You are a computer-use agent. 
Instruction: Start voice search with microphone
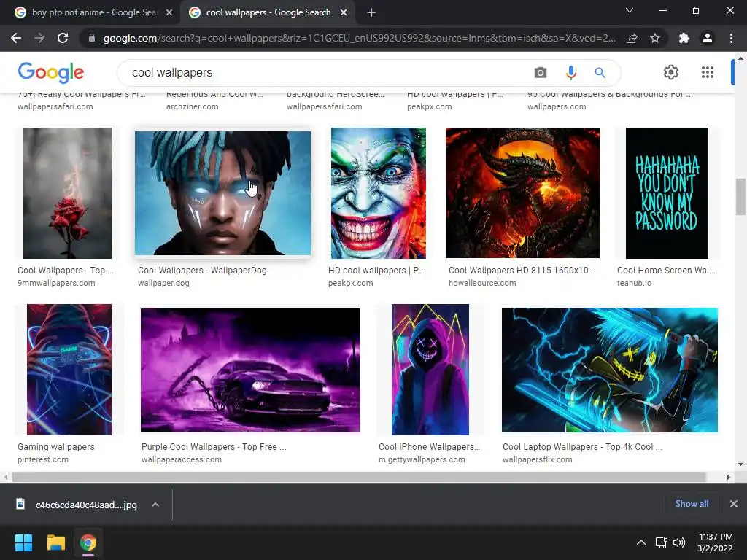(x=570, y=72)
